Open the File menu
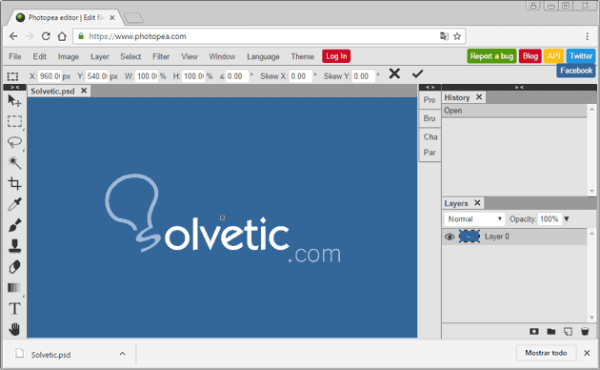 pos(15,57)
